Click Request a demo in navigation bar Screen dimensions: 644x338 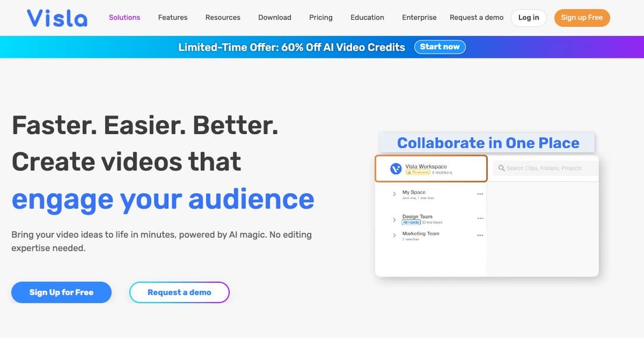pos(476,17)
